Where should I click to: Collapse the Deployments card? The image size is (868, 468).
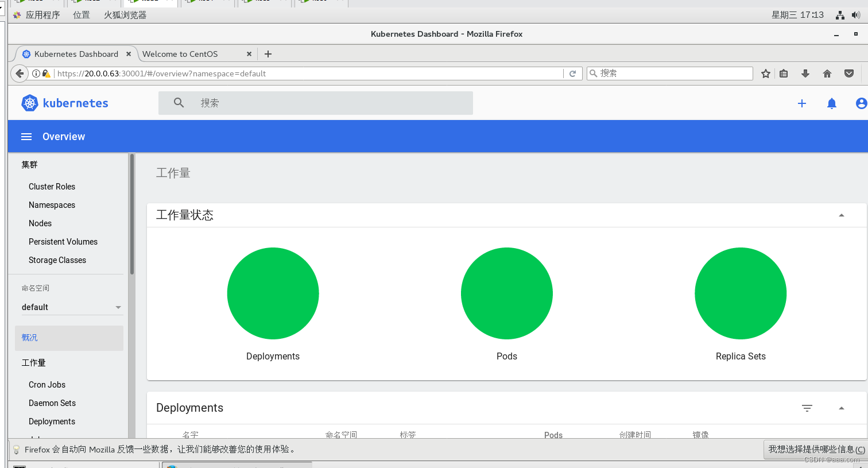click(842, 408)
